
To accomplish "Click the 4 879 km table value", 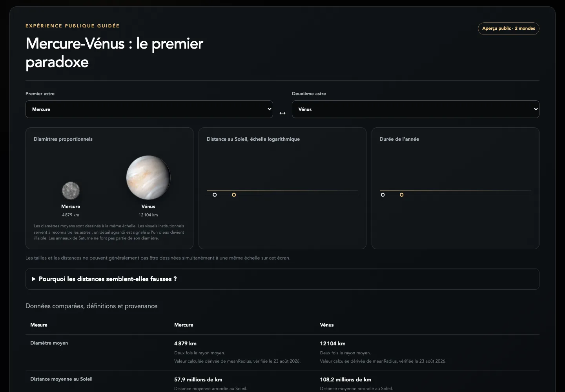I will tap(185, 343).
